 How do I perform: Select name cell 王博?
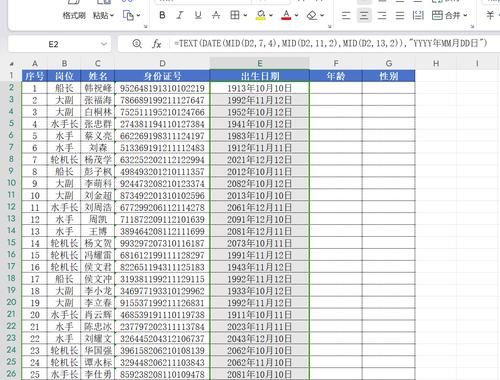pyautogui.click(x=98, y=231)
